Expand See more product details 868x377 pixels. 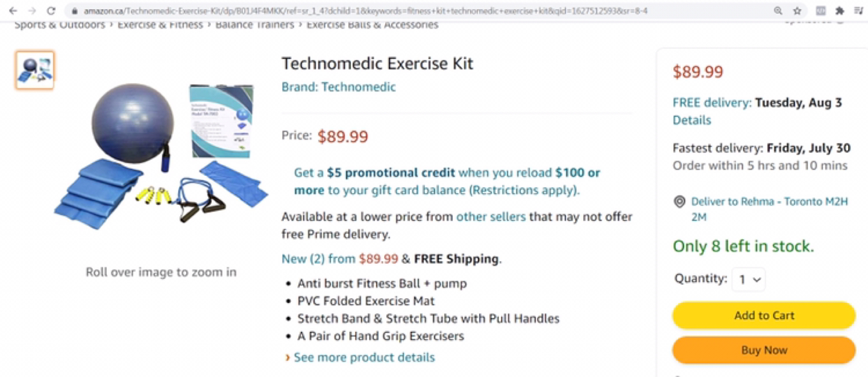(x=363, y=357)
